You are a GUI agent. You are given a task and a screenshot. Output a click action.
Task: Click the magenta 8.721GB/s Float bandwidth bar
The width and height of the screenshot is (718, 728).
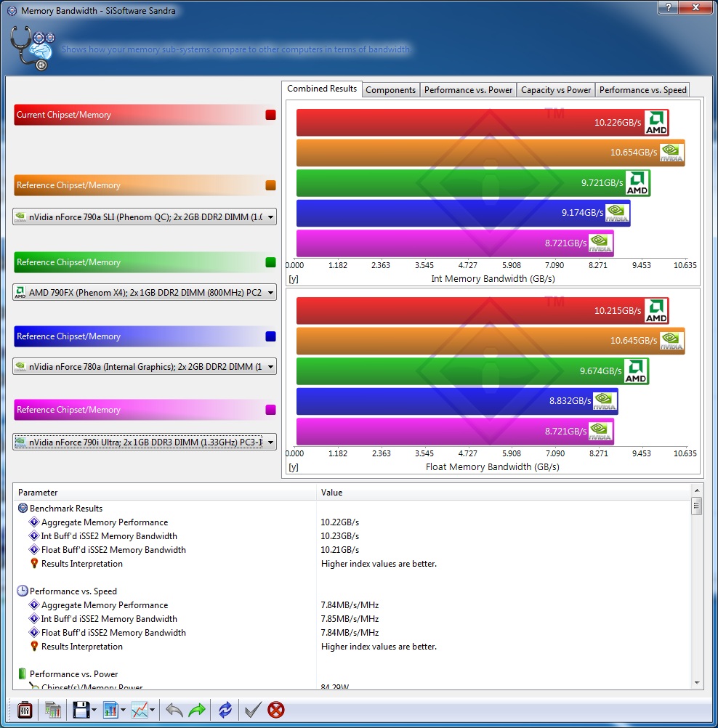455,432
